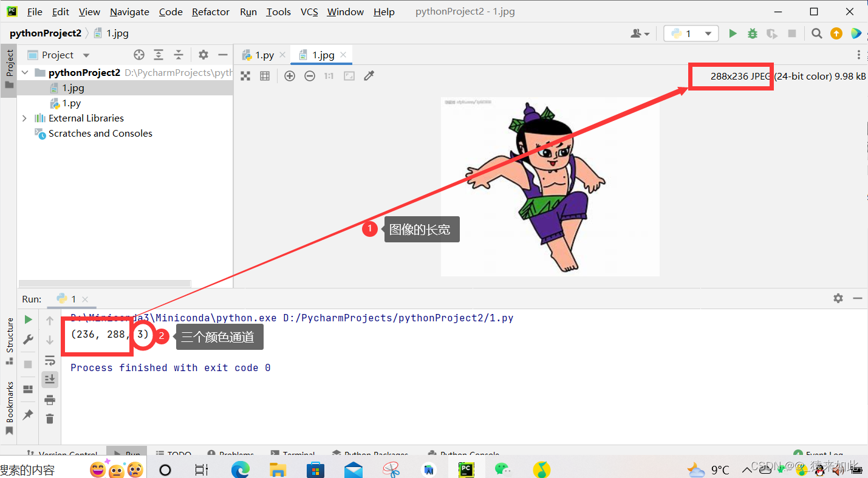Run configuration '1' from top toolbar

(733, 33)
